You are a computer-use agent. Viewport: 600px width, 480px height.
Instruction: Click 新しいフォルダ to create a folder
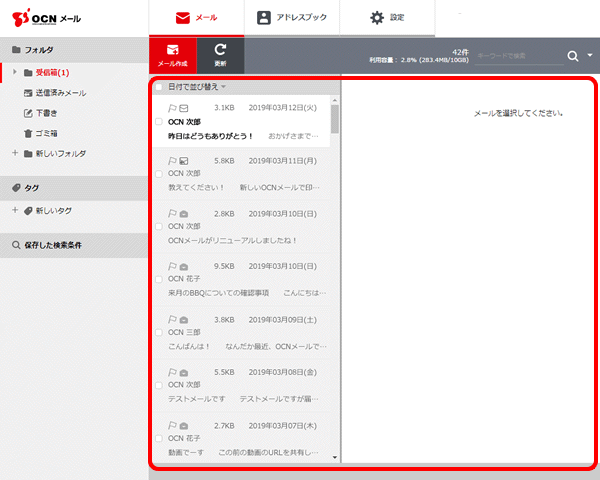(x=61, y=154)
